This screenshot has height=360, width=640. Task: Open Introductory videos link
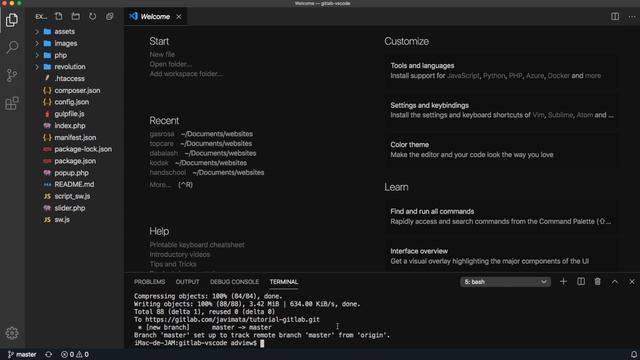point(180,254)
